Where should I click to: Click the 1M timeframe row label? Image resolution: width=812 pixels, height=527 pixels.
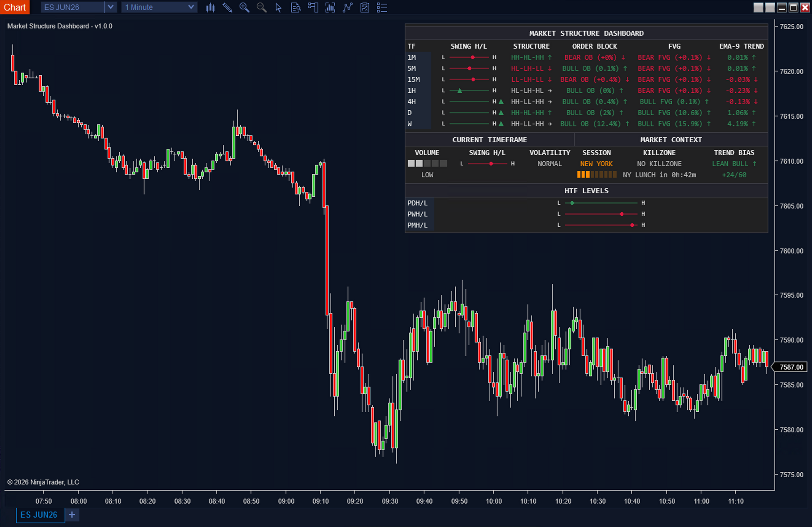point(412,57)
